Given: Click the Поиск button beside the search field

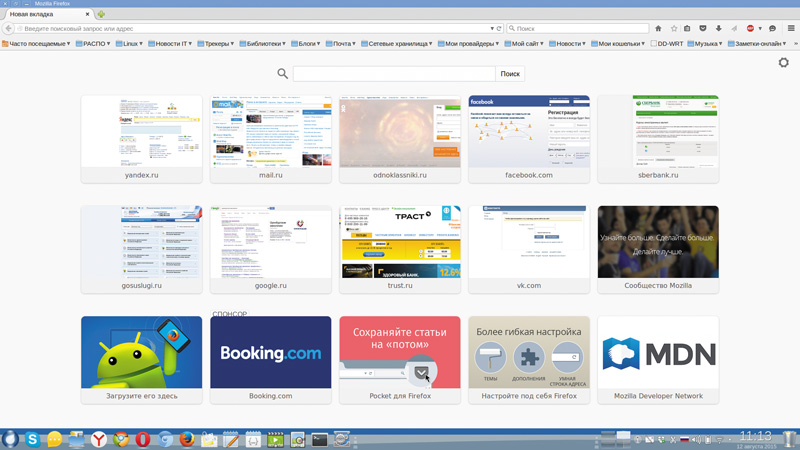Looking at the screenshot, I should pyautogui.click(x=510, y=74).
